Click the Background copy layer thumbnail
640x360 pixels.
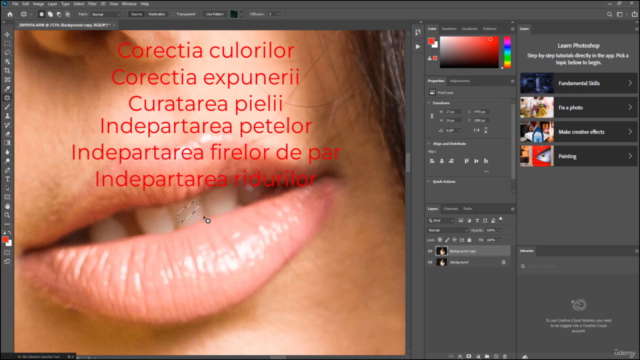point(442,251)
